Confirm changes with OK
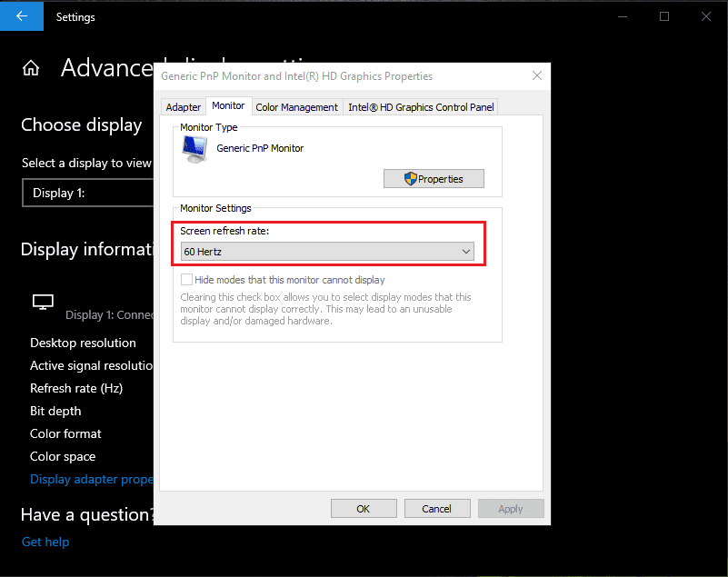 tap(364, 508)
